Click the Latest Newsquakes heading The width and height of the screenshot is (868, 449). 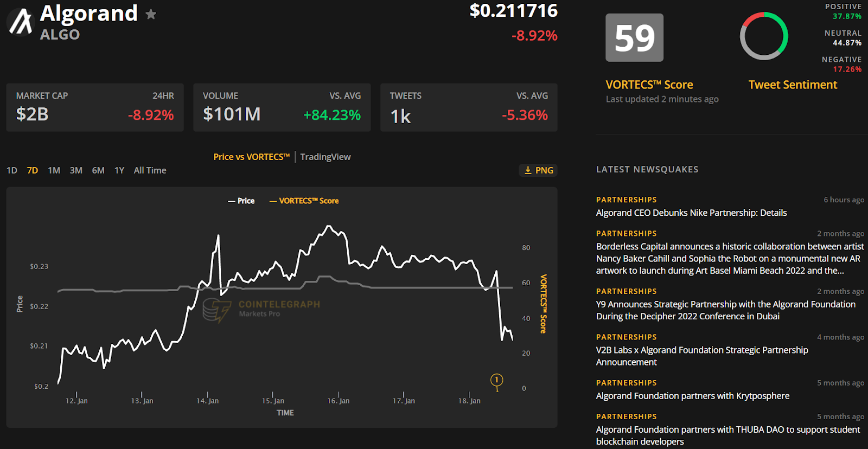(647, 169)
